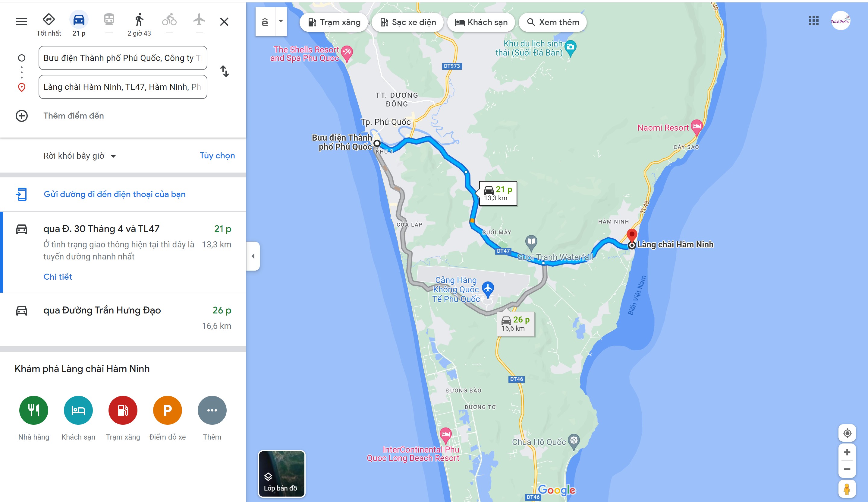
Task: Open Chi tiết route details
Action: coord(58,277)
